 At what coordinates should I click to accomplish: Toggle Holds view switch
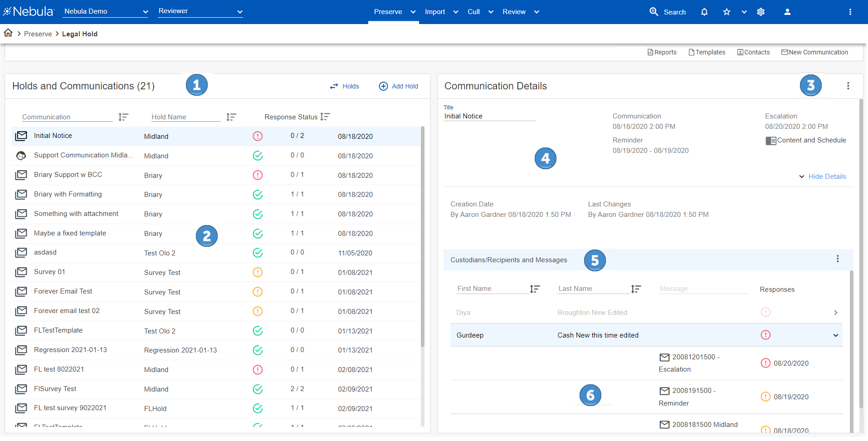point(344,86)
